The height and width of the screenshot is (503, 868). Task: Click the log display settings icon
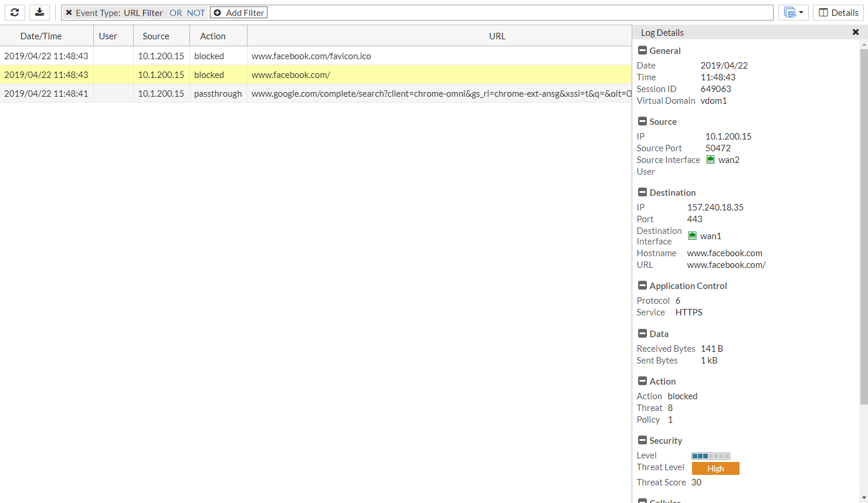pyautogui.click(x=789, y=12)
